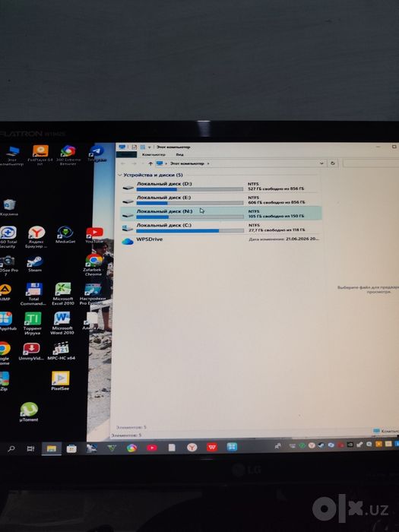The width and height of the screenshot is (399, 532).
Task: Select the WPSDrive cloud item
Action: pos(220,241)
